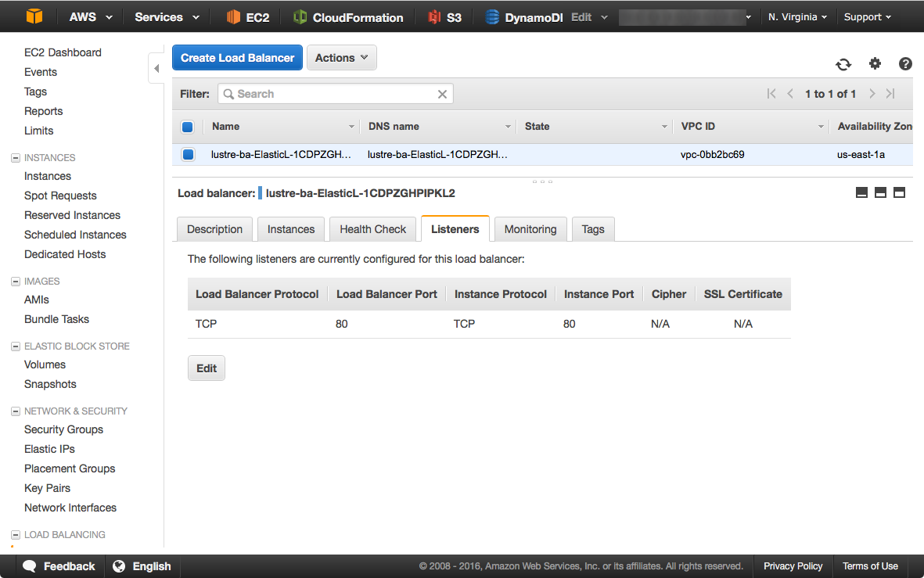Open settings via the gear icon
Viewport: 924px width, 578px height.
pyautogui.click(x=875, y=64)
